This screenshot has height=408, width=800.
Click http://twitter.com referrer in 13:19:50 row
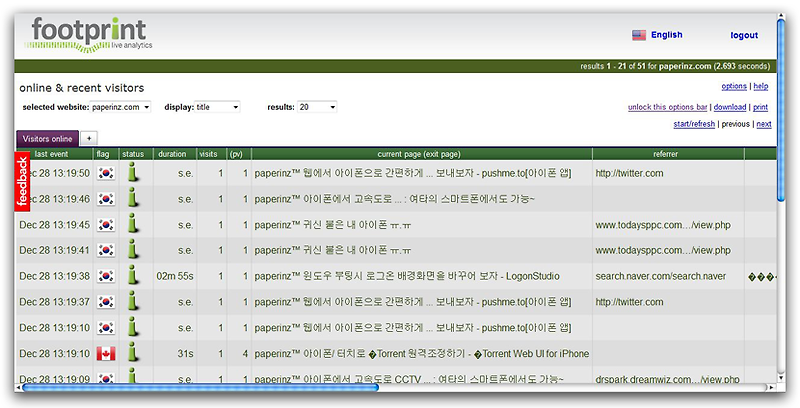tap(629, 173)
